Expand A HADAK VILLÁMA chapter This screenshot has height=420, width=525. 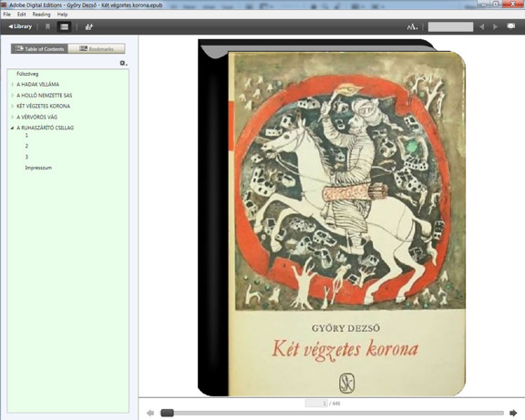coord(13,85)
